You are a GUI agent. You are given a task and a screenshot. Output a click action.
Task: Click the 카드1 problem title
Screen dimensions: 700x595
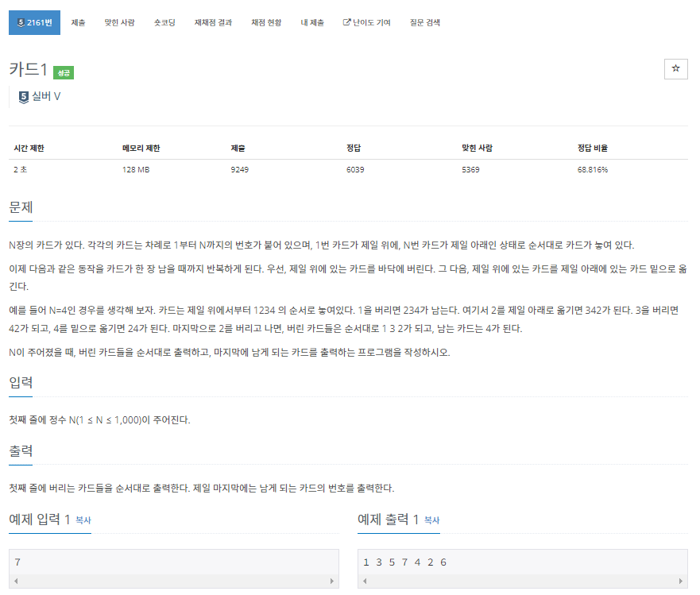(x=28, y=70)
